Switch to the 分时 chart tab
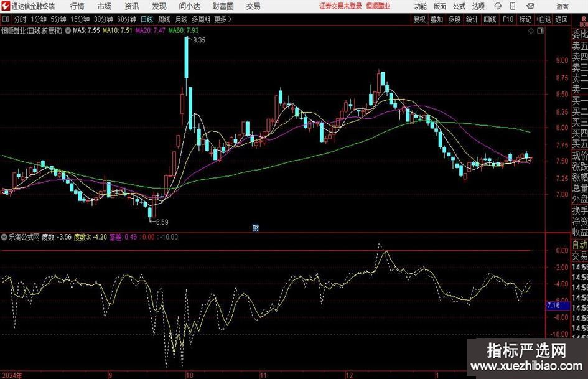 pos(21,19)
